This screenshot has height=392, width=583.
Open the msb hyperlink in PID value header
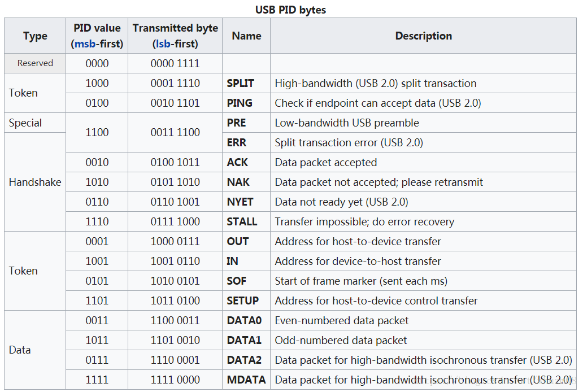[85, 44]
